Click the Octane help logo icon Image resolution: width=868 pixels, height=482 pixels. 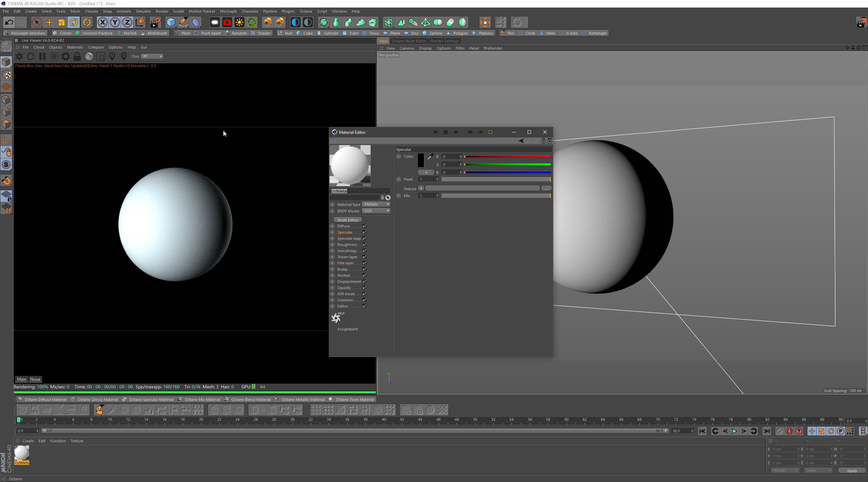point(337,318)
